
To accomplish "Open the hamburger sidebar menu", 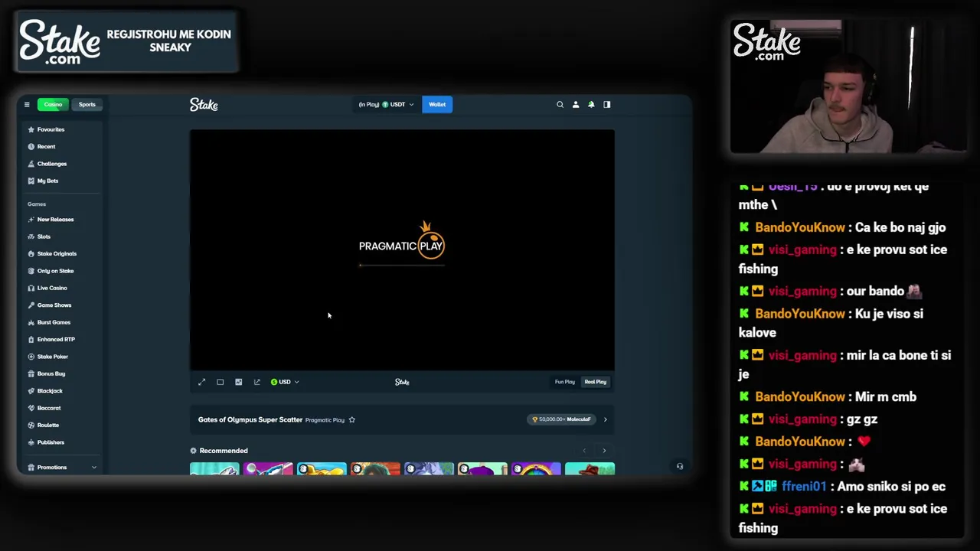I will tap(27, 105).
